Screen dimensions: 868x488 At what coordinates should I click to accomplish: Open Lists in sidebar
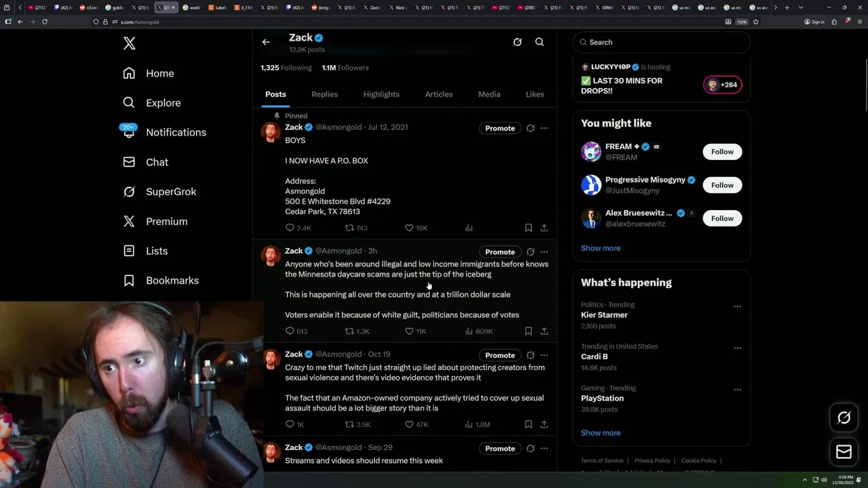tap(145, 251)
